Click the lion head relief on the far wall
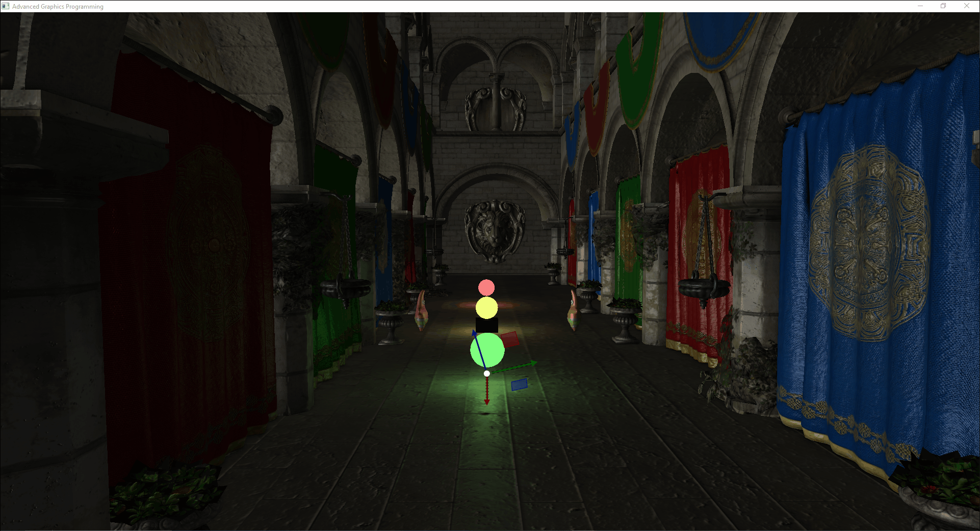980x531 pixels. pyautogui.click(x=494, y=230)
